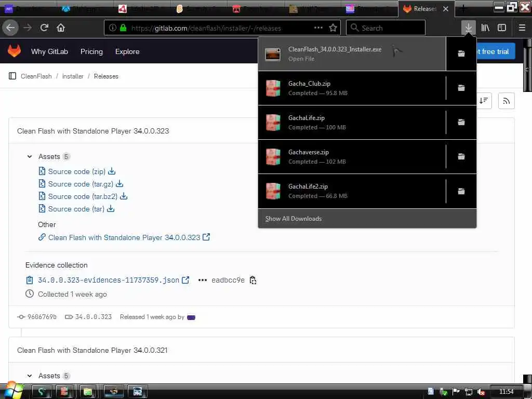The height and width of the screenshot is (399, 532).
Task: Open the taskbar clock showing 11:54
Action: tap(506, 392)
